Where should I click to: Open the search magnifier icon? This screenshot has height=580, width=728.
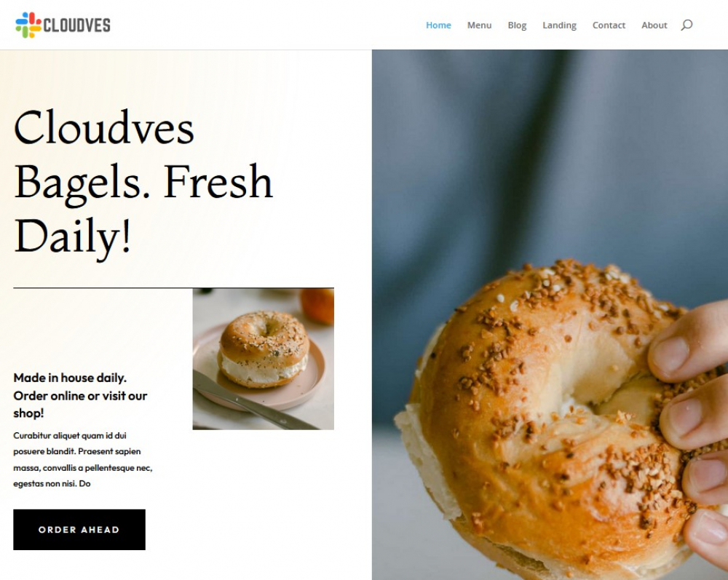point(687,25)
